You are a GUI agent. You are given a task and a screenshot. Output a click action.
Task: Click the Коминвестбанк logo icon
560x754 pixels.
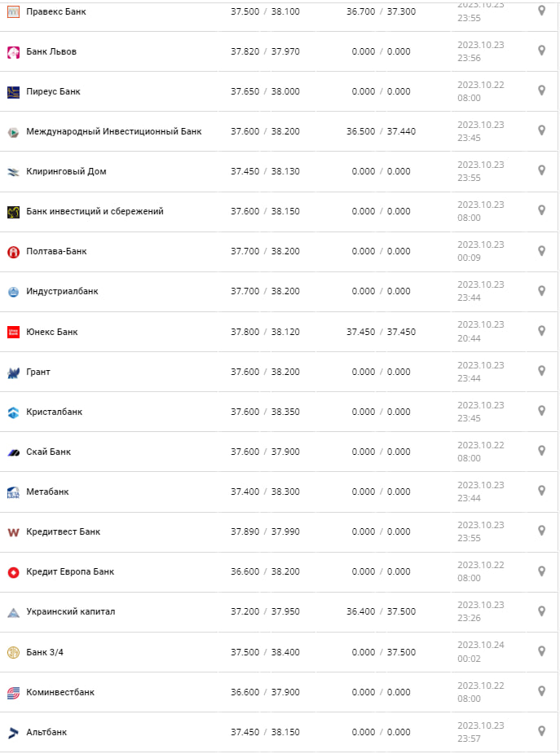coord(13,693)
